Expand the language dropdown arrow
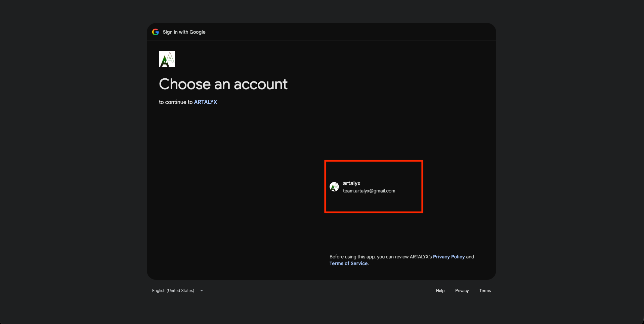Viewport: 644px width, 324px height. [x=202, y=291]
